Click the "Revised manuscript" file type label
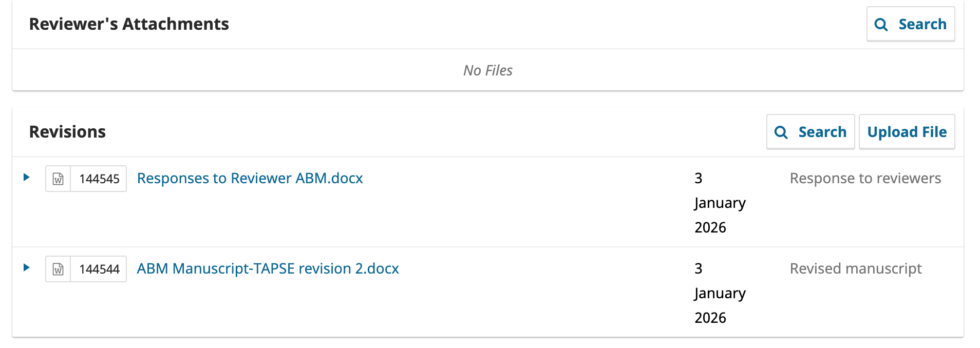Viewport: 980px width, 348px height. tap(855, 268)
